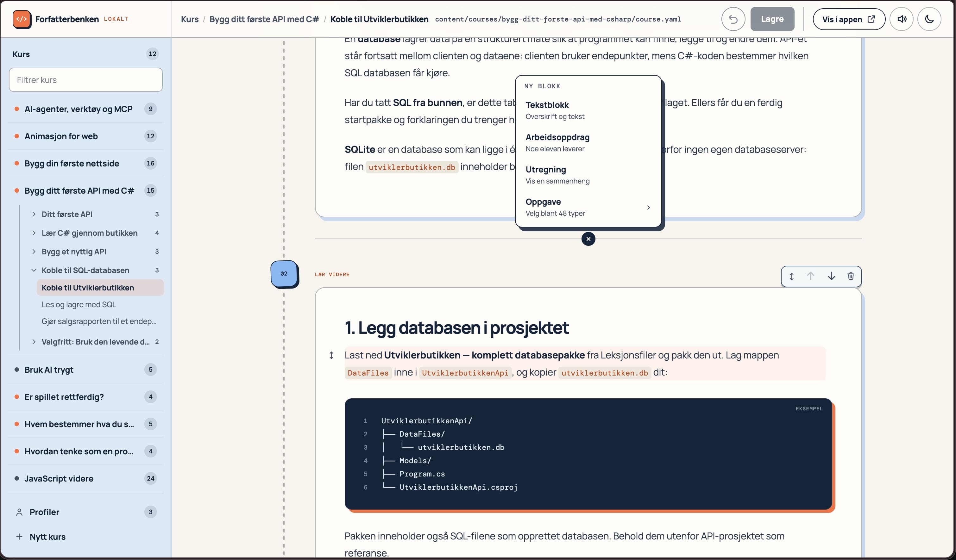
Task: Click the Filtrer kurs input field
Action: tap(86, 80)
